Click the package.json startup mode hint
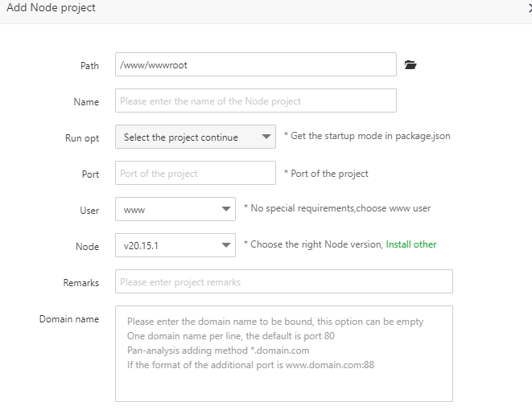532x410 pixels. click(x=367, y=136)
